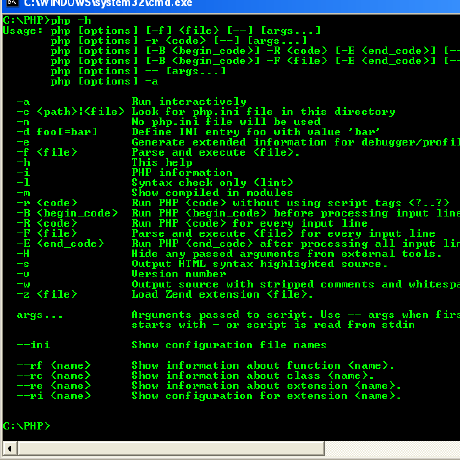Click 'Show configuration file names' text
The width and height of the screenshot is (460, 460).
coord(229,345)
